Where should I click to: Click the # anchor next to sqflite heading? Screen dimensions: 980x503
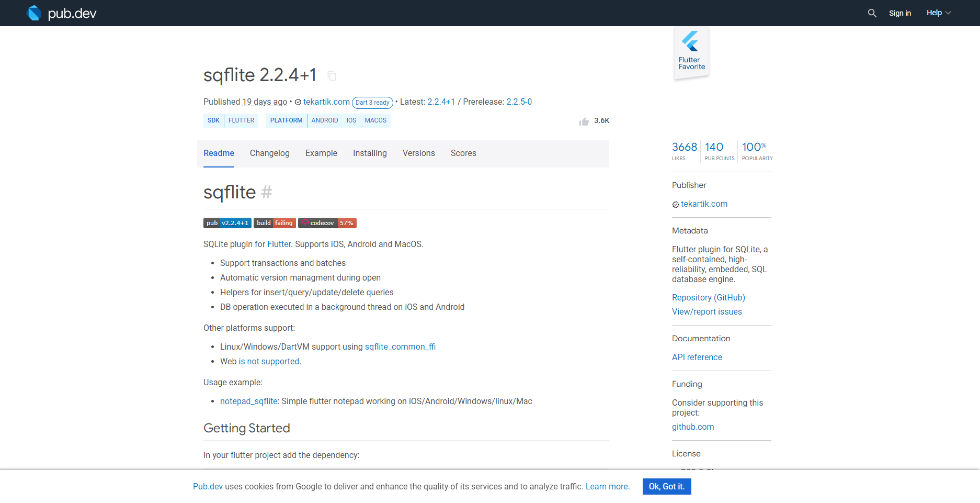coord(267,192)
